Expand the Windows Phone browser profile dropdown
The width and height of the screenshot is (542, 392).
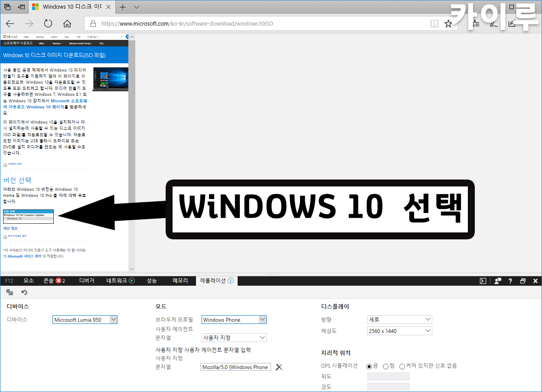pos(234,320)
